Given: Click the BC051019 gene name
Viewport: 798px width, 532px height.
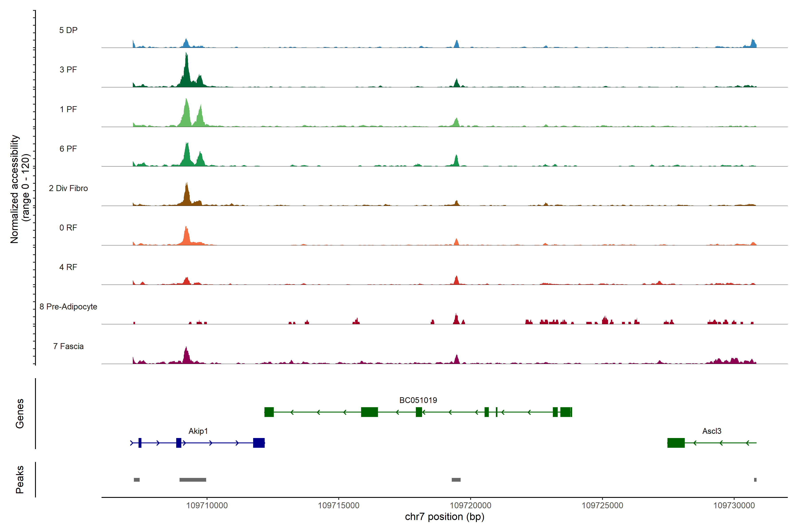Looking at the screenshot, I should click(418, 400).
